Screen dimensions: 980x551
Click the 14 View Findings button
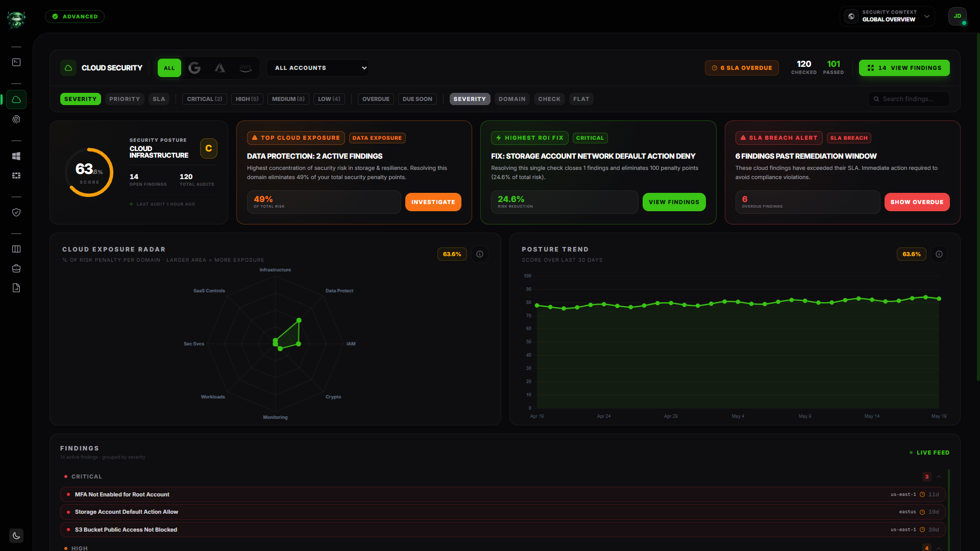(x=904, y=68)
